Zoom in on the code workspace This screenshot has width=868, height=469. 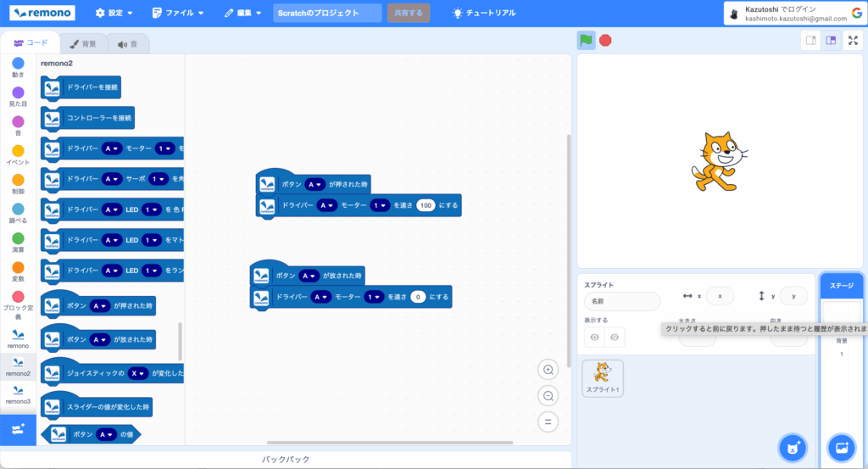[548, 370]
